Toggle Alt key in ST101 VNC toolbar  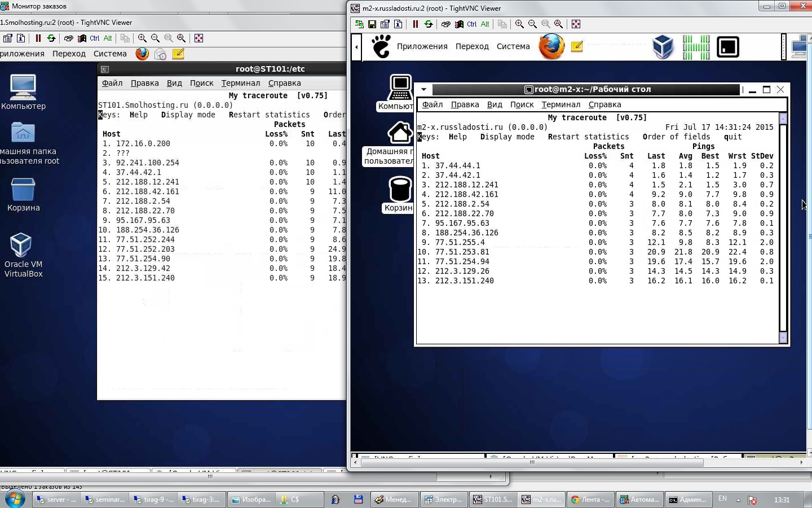[108, 38]
